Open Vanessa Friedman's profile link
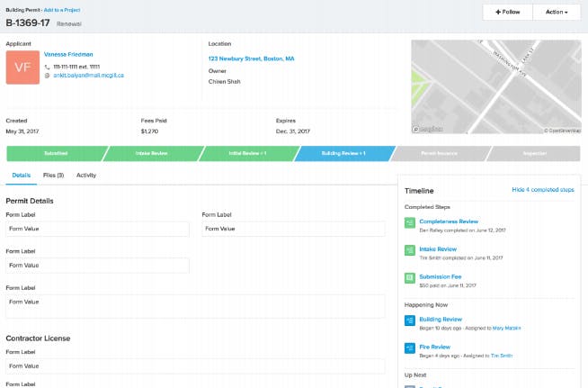 68,54
